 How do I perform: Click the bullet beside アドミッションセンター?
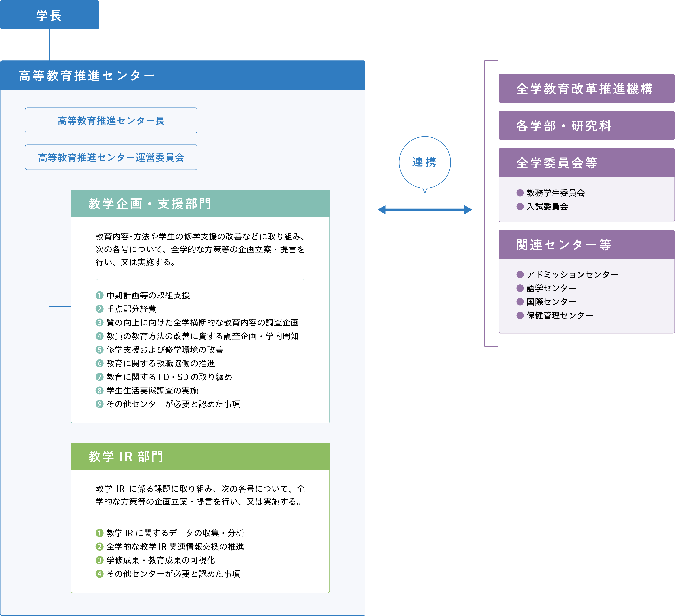520,275
